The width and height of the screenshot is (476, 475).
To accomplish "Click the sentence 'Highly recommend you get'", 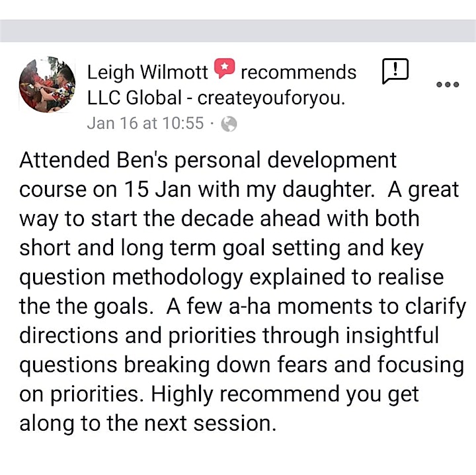I will (285, 394).
